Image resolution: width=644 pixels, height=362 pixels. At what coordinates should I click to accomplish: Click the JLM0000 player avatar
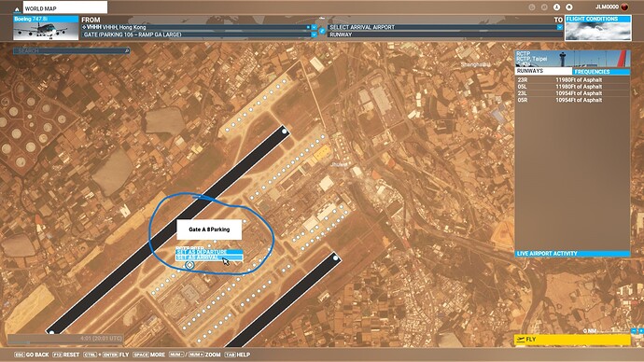[624, 7]
